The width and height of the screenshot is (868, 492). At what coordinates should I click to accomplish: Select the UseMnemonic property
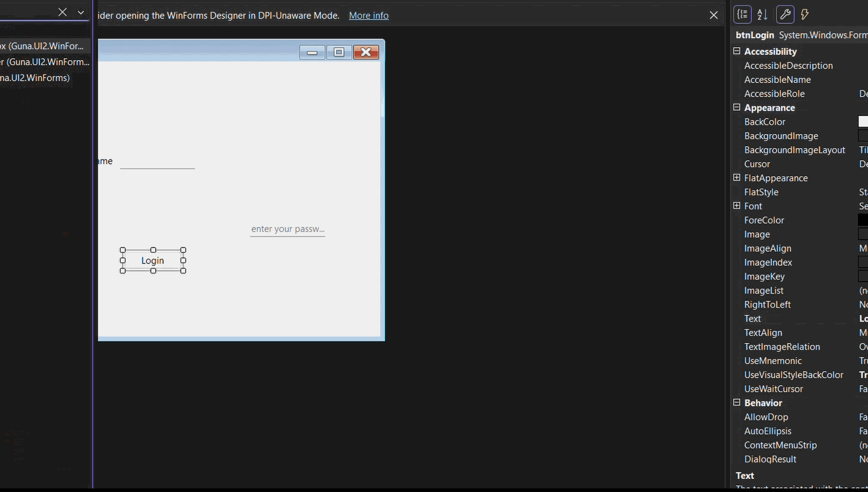(773, 360)
